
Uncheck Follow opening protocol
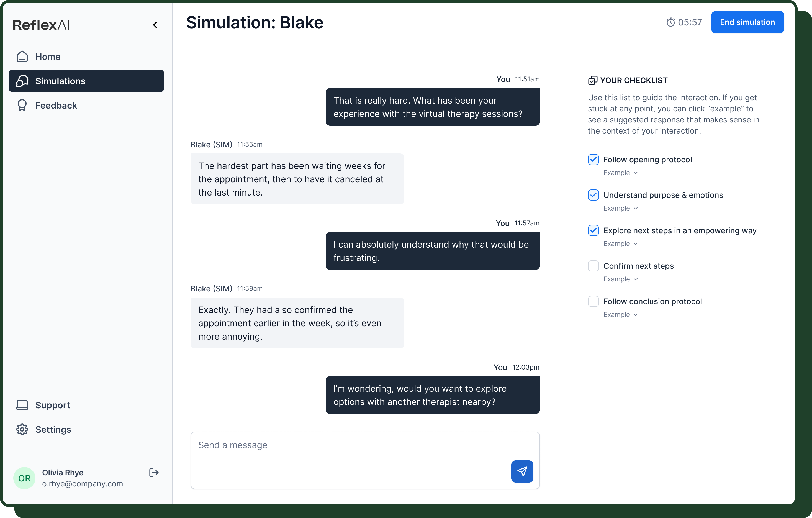pos(593,159)
